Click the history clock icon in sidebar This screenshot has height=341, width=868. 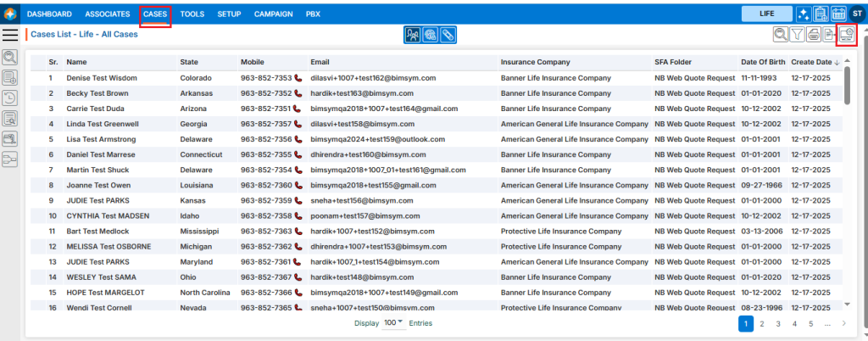click(x=10, y=98)
